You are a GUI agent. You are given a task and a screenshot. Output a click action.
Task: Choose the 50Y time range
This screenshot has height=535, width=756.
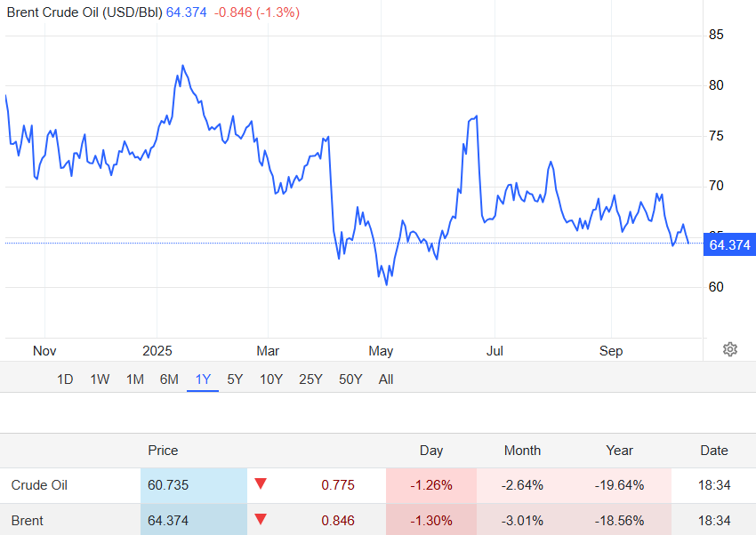[350, 379]
